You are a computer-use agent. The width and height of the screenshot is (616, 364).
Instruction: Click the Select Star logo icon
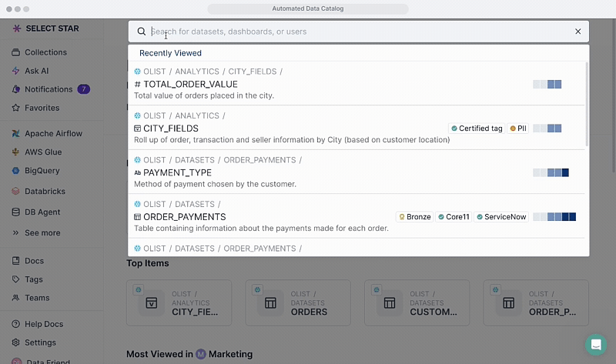pyautogui.click(x=17, y=28)
